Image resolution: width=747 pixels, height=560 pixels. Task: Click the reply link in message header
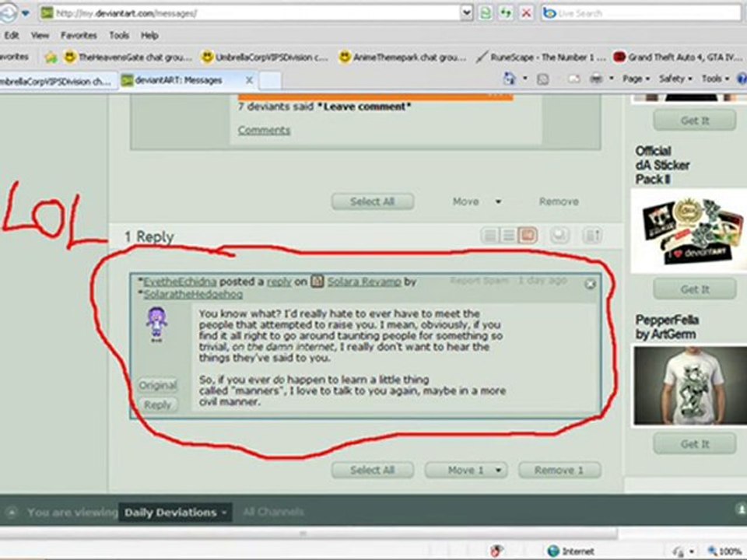279,282
